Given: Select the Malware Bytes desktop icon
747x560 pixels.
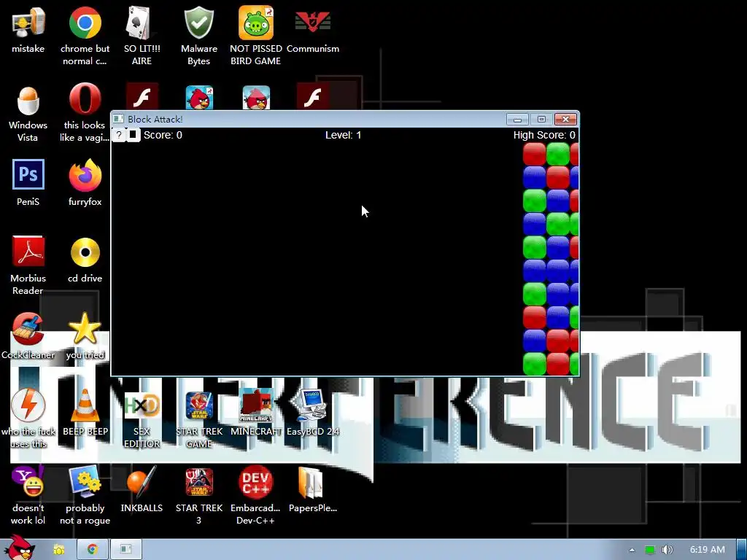Looking at the screenshot, I should (198, 36).
